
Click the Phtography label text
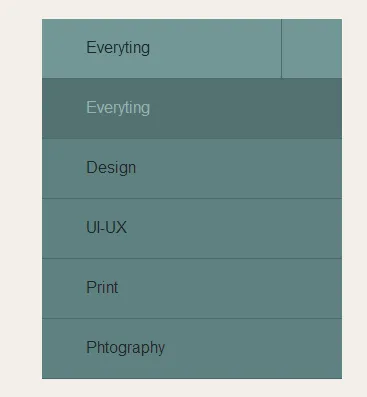point(125,348)
